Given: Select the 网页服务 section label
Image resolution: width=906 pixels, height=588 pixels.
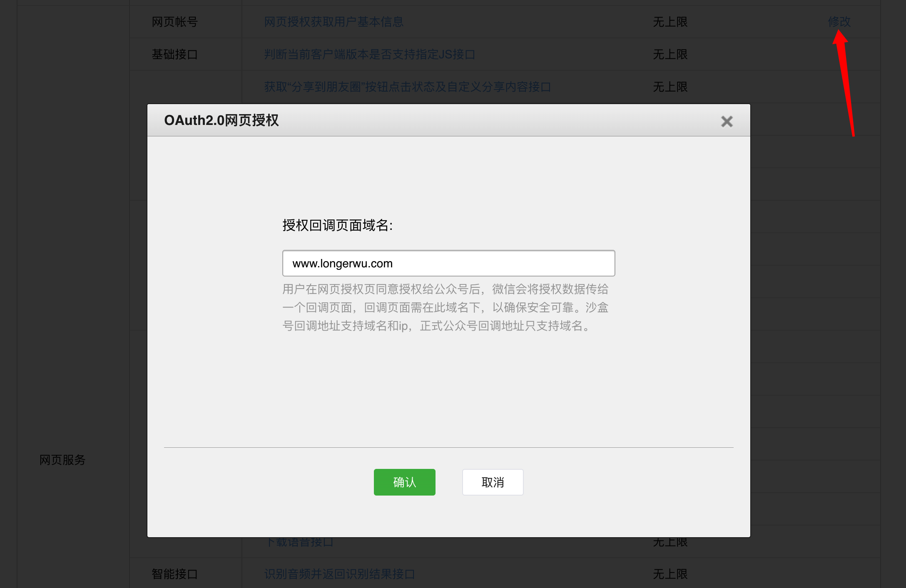Looking at the screenshot, I should [x=62, y=460].
